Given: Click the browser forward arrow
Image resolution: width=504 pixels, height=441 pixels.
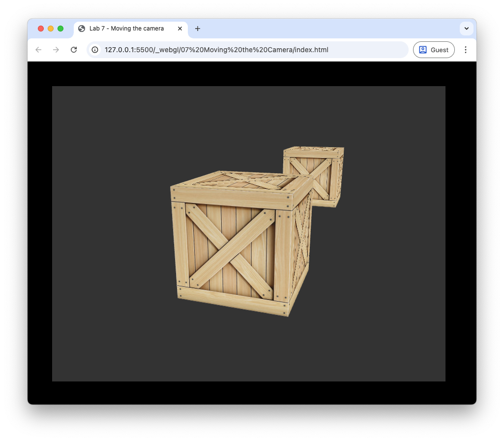Looking at the screenshot, I should [56, 50].
